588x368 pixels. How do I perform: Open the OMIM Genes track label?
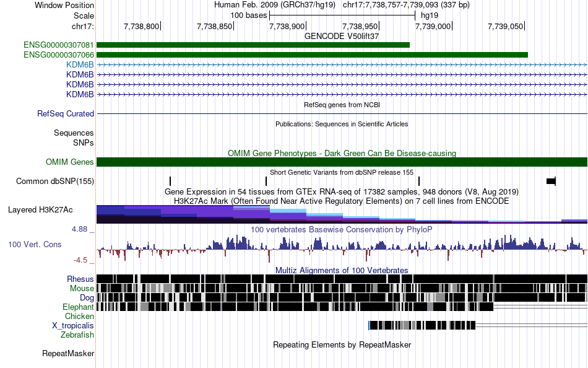pos(70,162)
